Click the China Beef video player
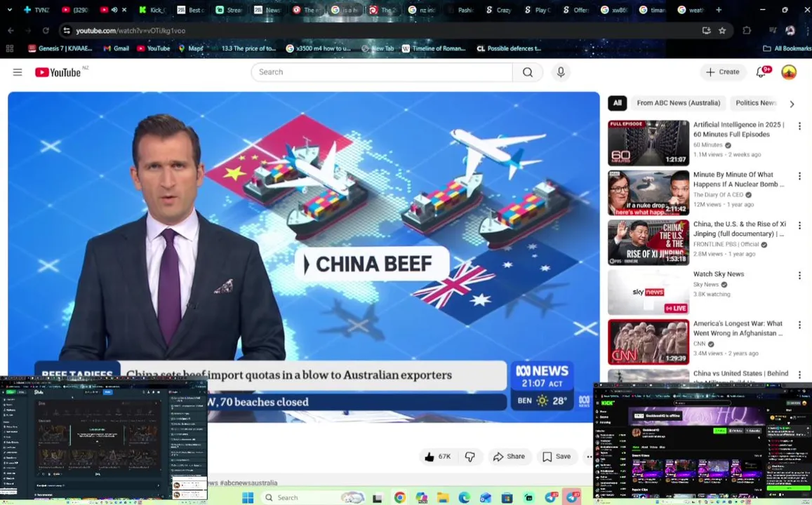This screenshot has height=505, width=812. pyautogui.click(x=303, y=257)
